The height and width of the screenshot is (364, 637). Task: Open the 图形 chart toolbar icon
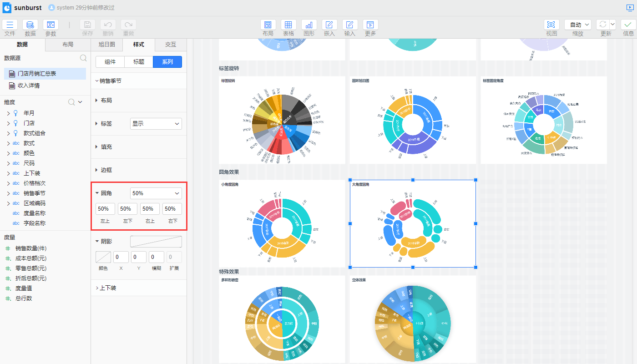tap(309, 25)
